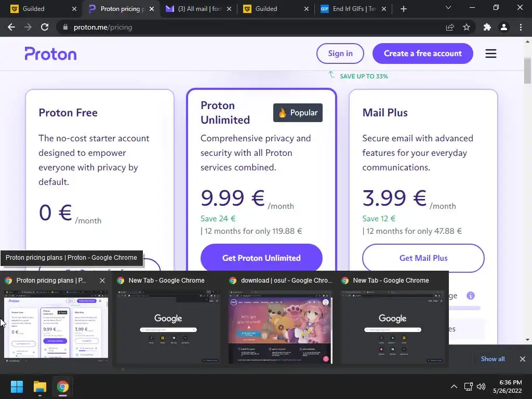Click the page scrollbar thumb

click(527, 71)
